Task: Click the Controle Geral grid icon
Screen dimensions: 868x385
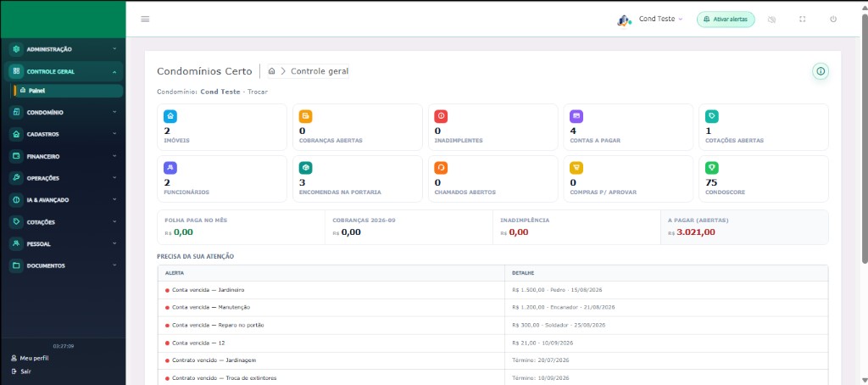Action: [x=16, y=71]
